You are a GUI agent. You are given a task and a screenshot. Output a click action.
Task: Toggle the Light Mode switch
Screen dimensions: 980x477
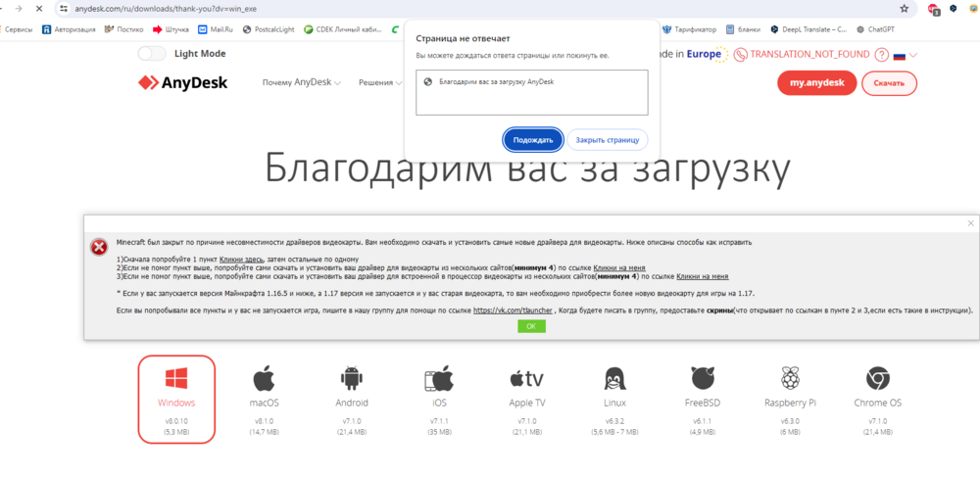point(152,54)
